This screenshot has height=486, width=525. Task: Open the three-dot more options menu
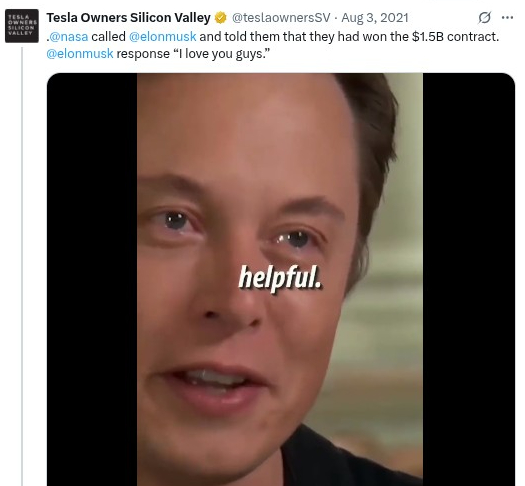(x=507, y=17)
